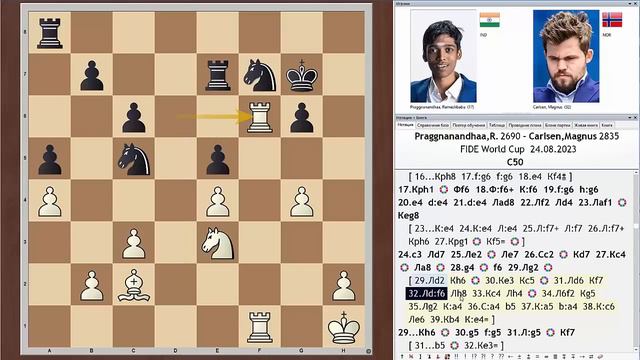Click the pin dropdown on notation panel header

[629, 118]
